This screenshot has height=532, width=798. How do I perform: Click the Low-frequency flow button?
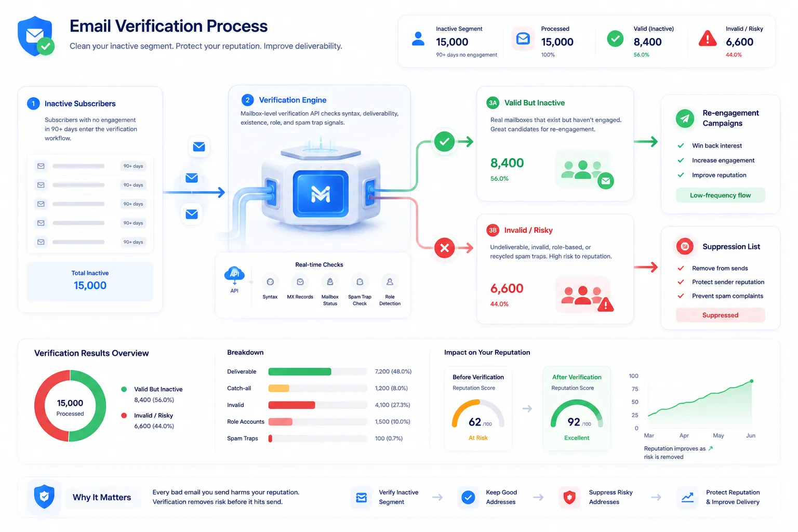(x=720, y=195)
